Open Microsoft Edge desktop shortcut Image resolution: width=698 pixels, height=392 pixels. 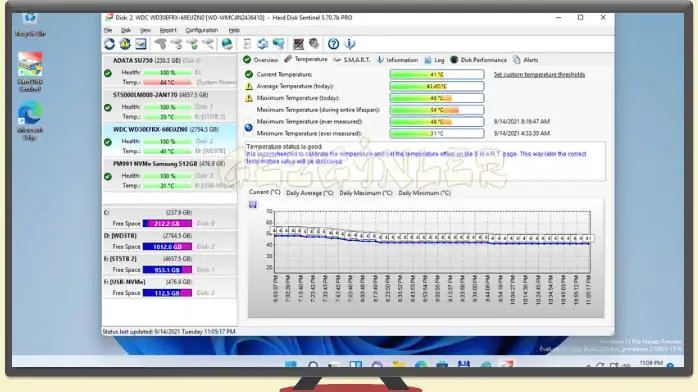coord(30,121)
